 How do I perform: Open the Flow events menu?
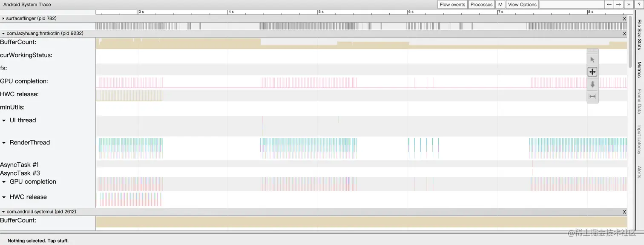click(452, 5)
